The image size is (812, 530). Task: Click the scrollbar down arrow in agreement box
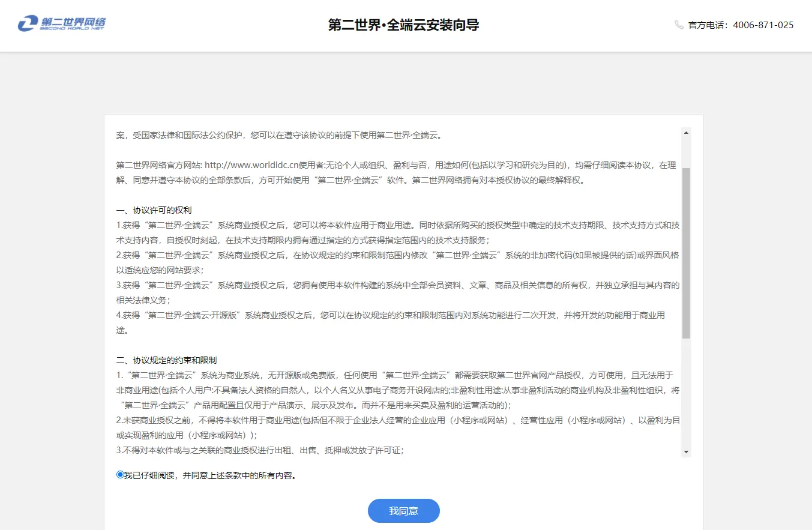coord(686,451)
